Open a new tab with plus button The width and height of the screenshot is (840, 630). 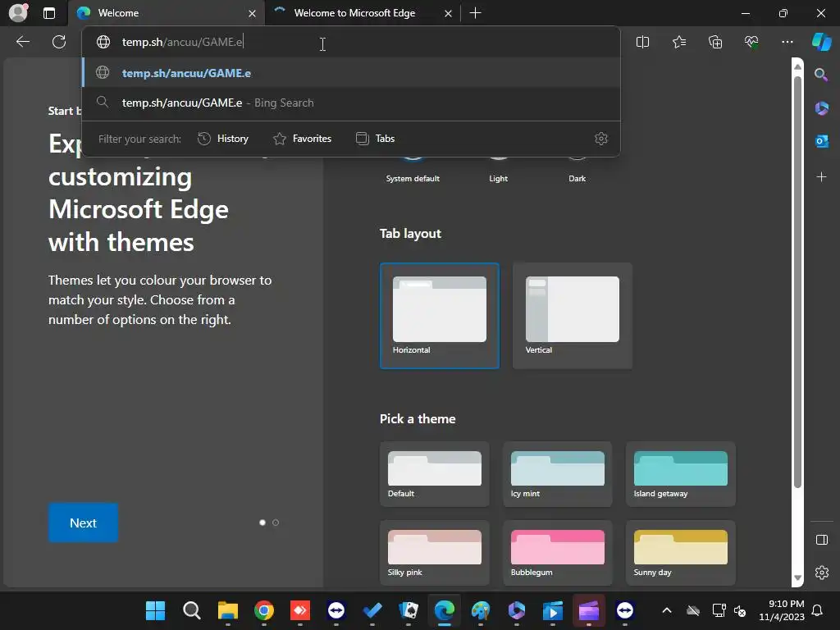475,13
